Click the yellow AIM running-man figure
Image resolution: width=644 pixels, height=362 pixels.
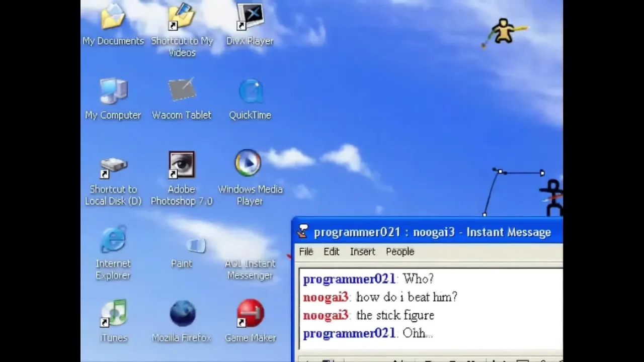tap(505, 32)
